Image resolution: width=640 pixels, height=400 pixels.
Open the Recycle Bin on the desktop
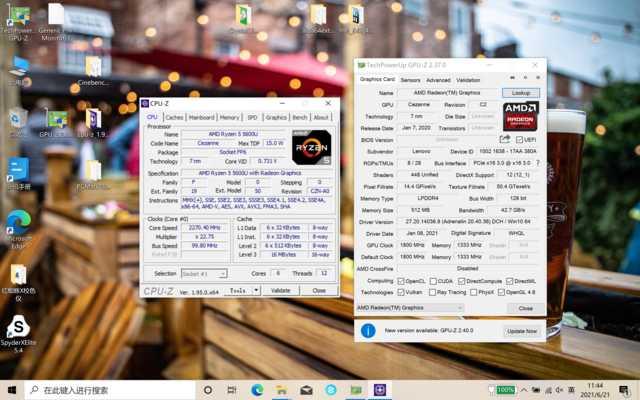coord(18,122)
